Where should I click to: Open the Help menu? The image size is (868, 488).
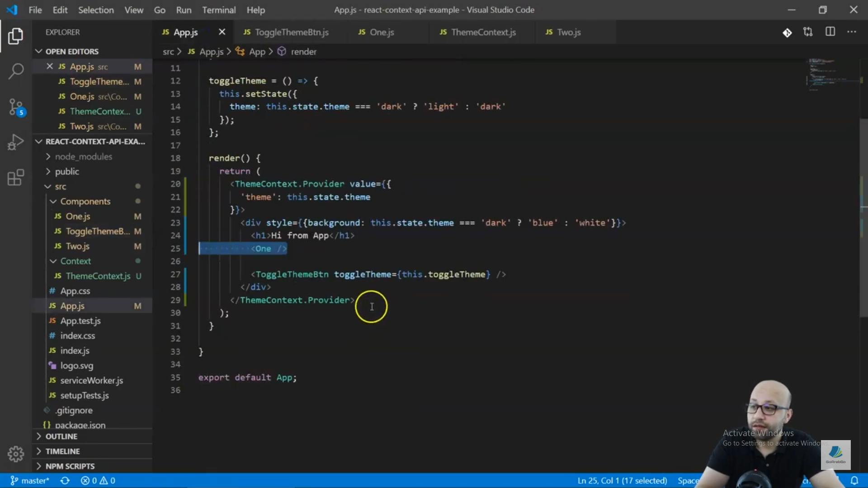255,10
